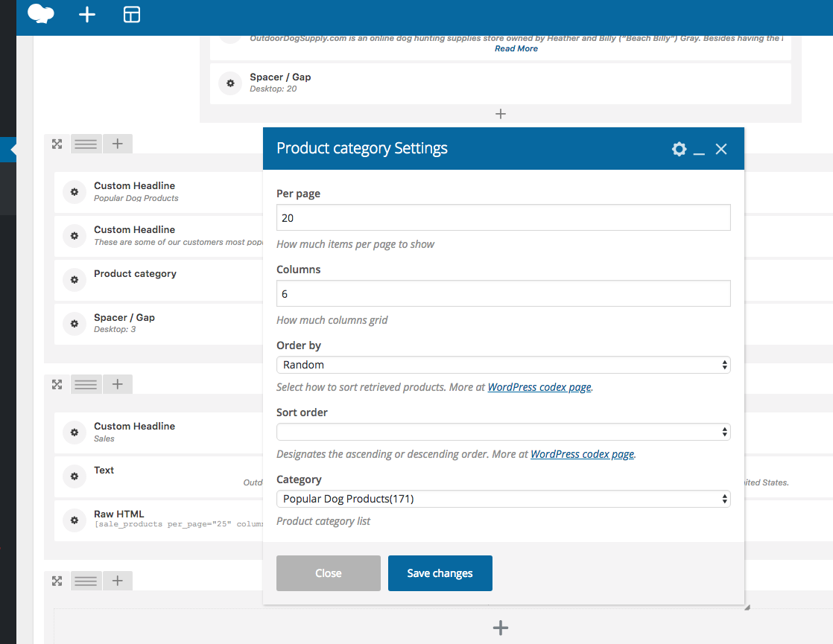Click the Columns input field
833x644 pixels.
tap(503, 294)
